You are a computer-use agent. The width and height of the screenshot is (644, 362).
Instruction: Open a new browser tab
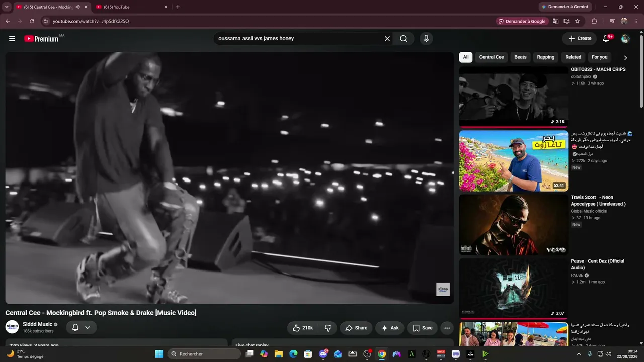178,7
